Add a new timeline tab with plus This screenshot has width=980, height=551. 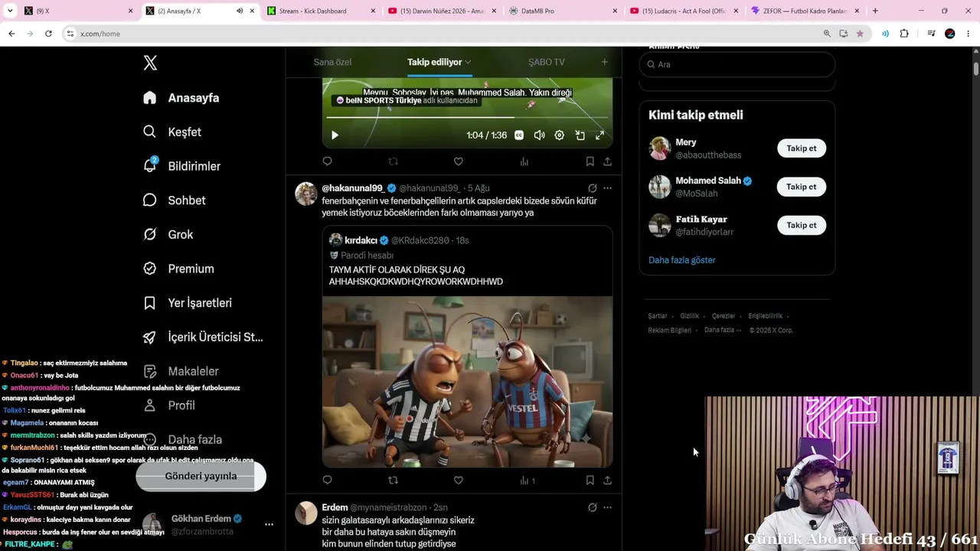point(604,62)
